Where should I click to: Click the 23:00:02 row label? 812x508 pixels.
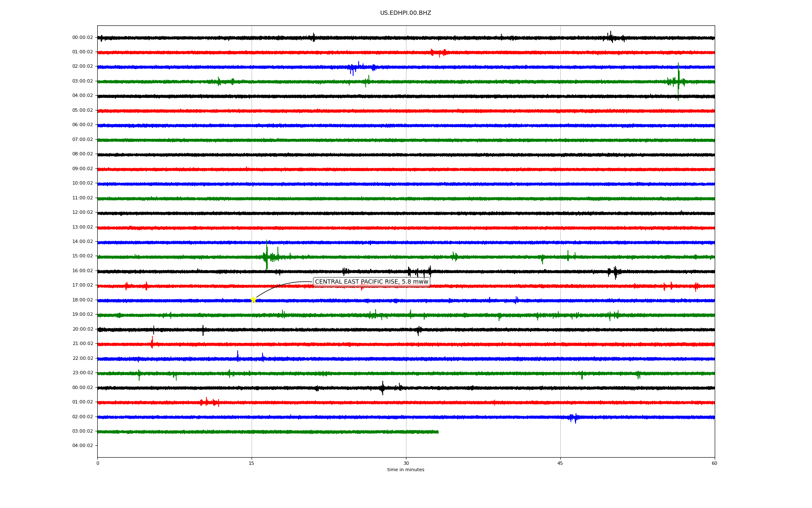(82, 373)
